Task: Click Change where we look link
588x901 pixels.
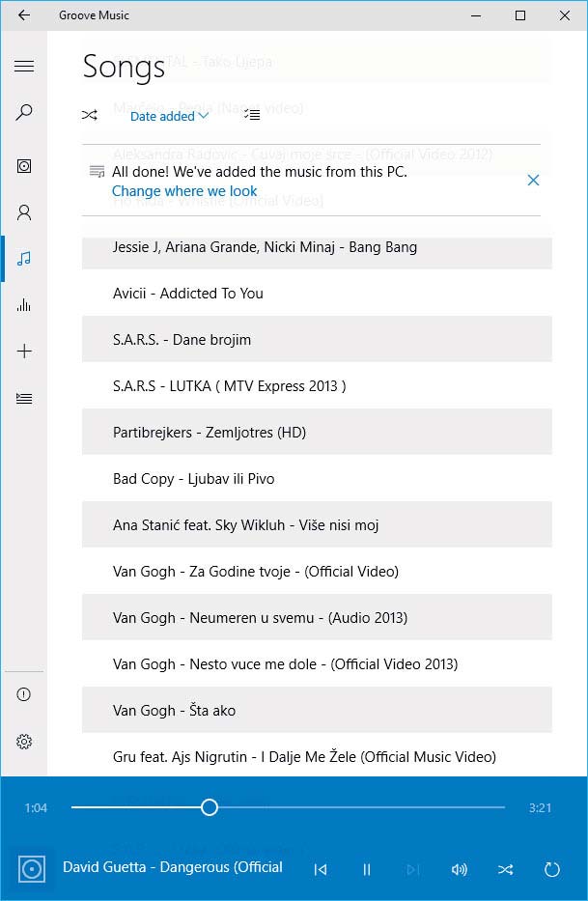Action: pyautogui.click(x=184, y=191)
